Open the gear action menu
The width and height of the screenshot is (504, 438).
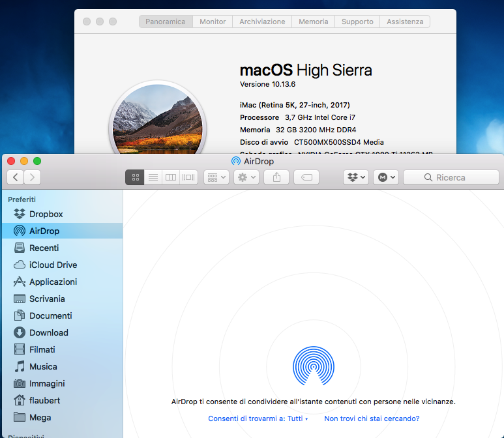pyautogui.click(x=246, y=177)
